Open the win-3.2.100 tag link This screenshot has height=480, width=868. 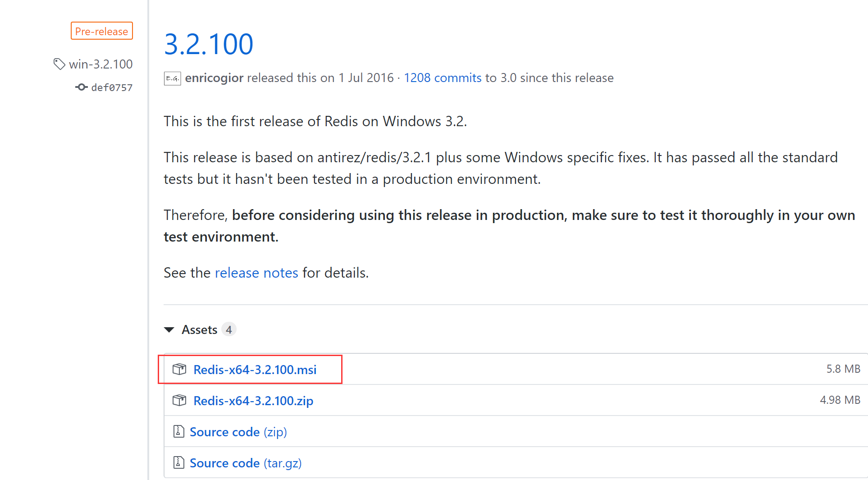pyautogui.click(x=101, y=64)
